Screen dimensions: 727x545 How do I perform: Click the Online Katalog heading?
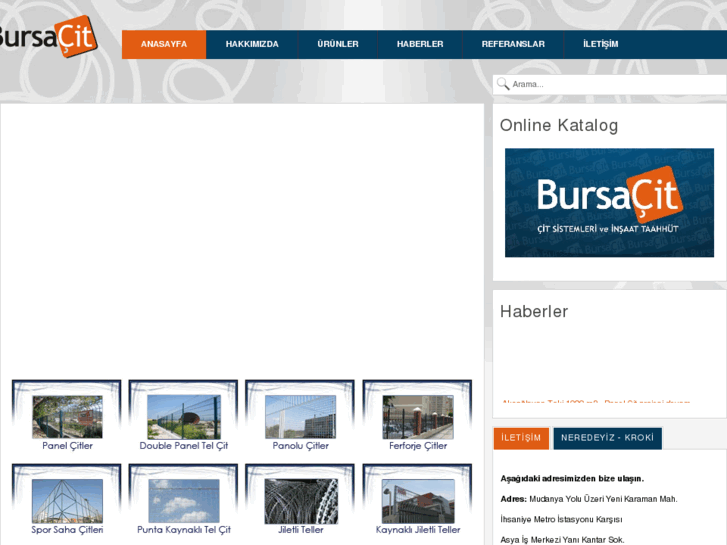click(559, 125)
